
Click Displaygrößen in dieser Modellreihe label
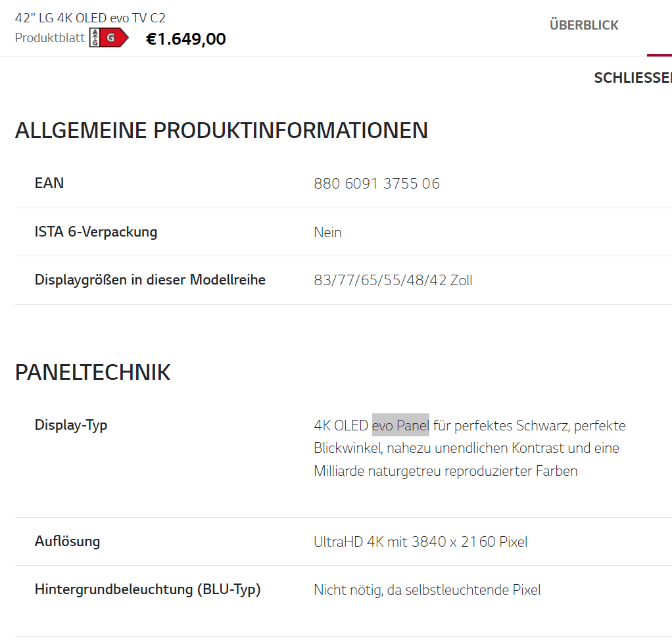tap(150, 280)
